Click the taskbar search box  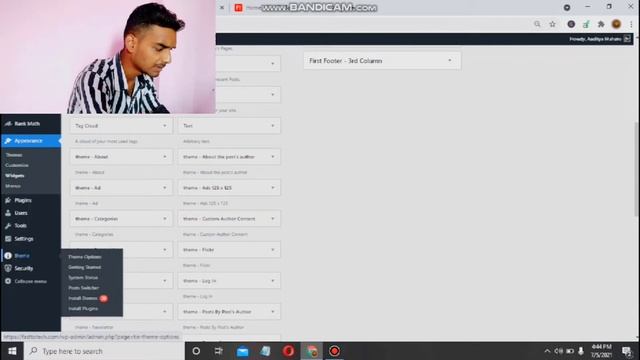point(104,351)
